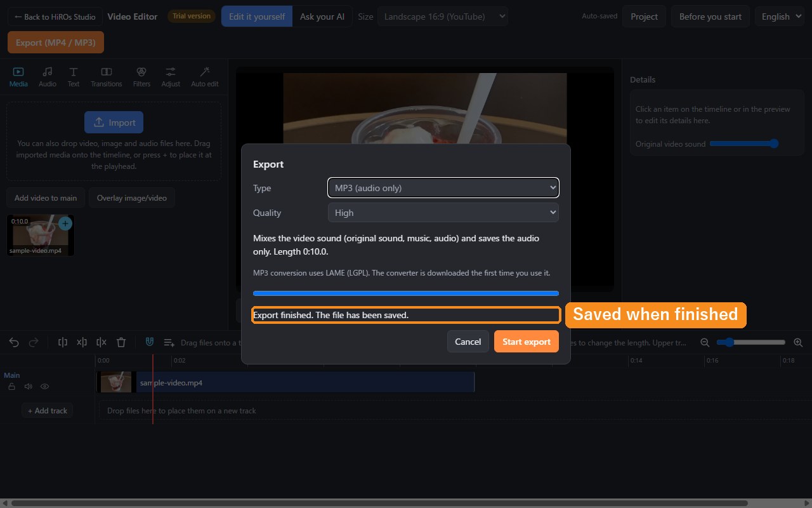Adjust the Original video sound slider
Viewport: 812px width, 508px height.
(x=744, y=144)
